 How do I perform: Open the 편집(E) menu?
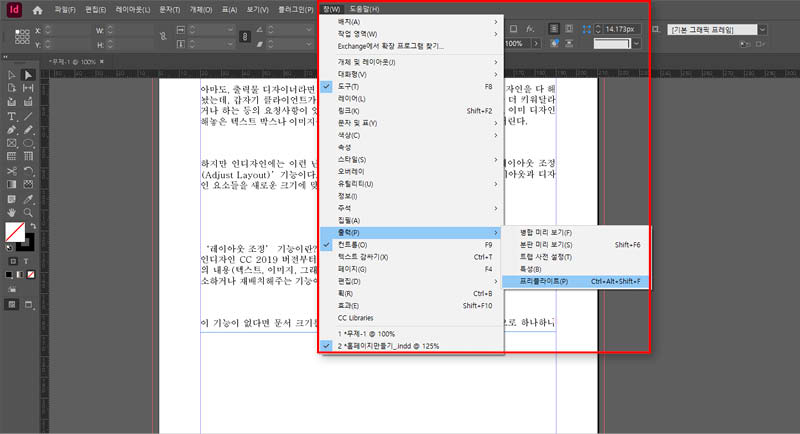(95, 10)
